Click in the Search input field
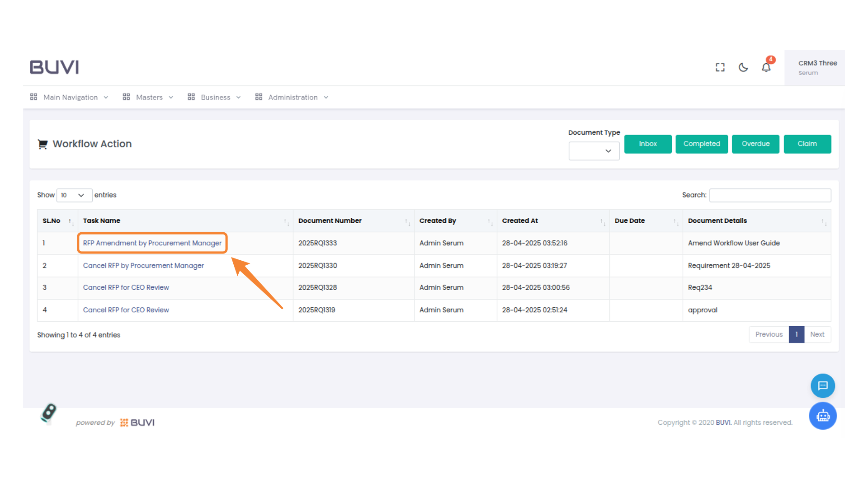Image resolution: width=868 pixels, height=488 pixels. 770,195
